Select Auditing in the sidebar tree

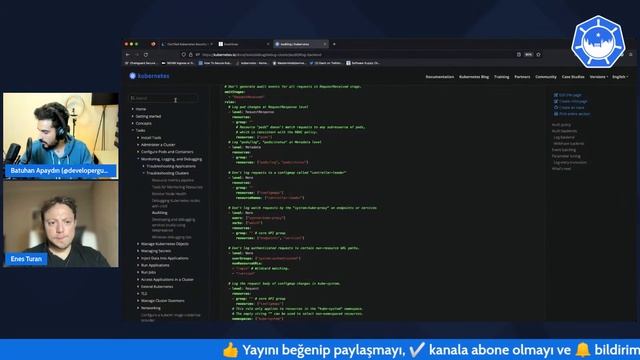tap(160, 213)
